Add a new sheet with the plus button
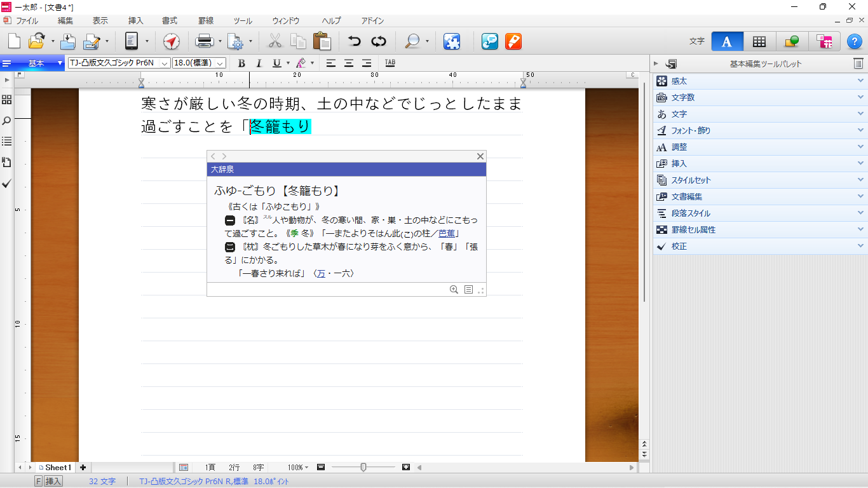The height and width of the screenshot is (488, 868). click(x=83, y=468)
